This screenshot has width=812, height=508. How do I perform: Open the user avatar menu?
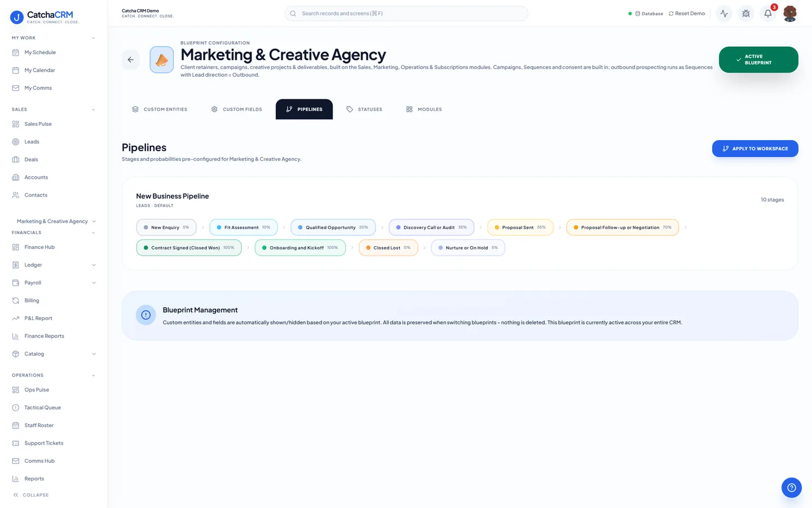point(790,14)
